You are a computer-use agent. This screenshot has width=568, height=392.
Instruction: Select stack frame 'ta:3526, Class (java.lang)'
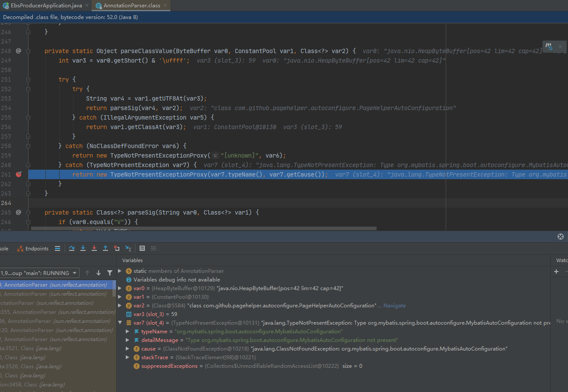56,367
